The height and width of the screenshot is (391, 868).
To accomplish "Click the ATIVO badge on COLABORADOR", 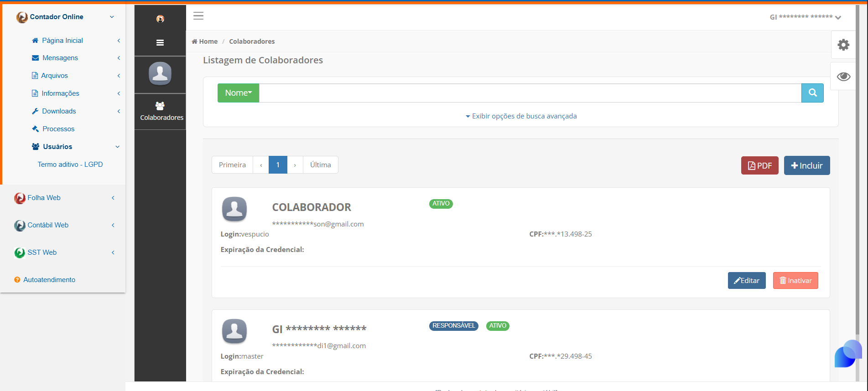I will (441, 204).
